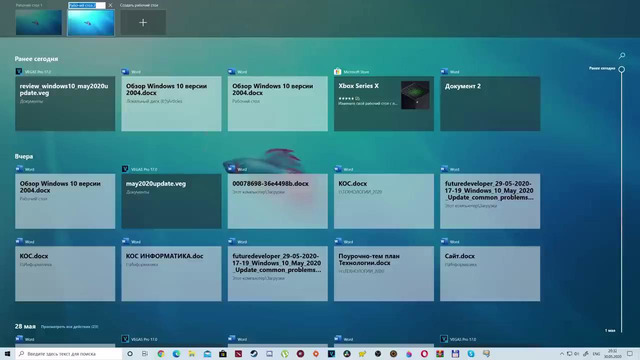Open may2020update.veg activity card
This screenshot has height=360, width=640.
(171, 201)
